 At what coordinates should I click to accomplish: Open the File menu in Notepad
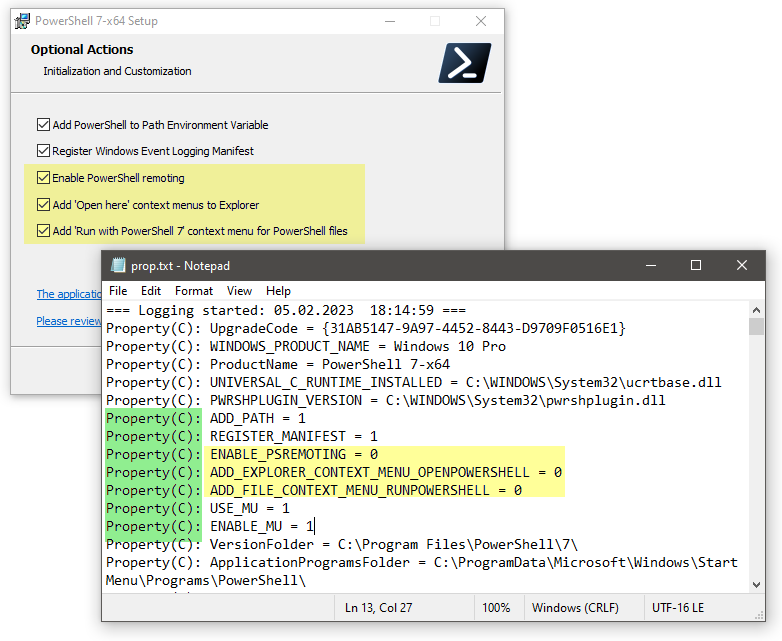tap(118, 291)
